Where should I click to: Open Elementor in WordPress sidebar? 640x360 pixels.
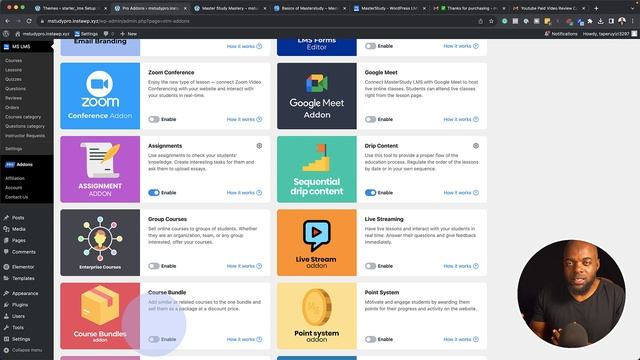click(x=23, y=267)
